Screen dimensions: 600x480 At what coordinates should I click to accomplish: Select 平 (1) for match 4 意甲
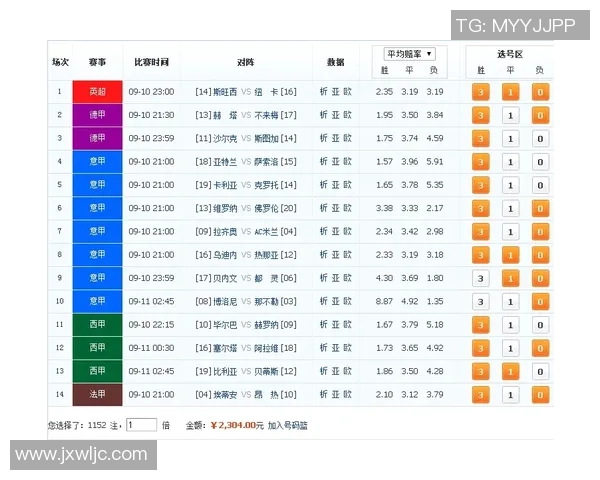coord(510,162)
